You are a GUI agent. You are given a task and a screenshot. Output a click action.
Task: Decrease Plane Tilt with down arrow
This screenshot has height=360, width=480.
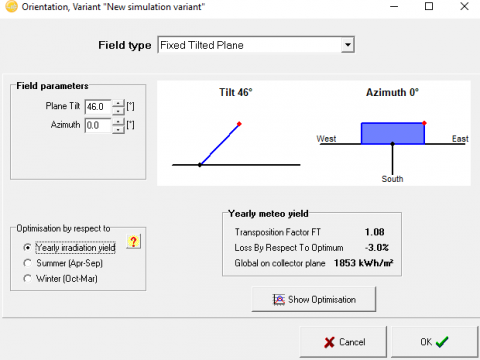point(118,111)
